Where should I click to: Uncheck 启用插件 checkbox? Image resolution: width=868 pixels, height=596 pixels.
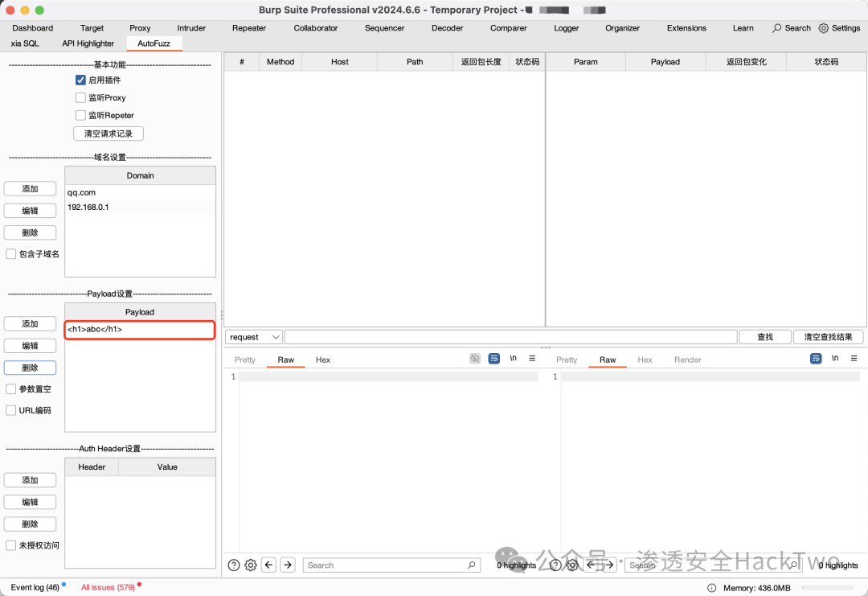tap(81, 80)
